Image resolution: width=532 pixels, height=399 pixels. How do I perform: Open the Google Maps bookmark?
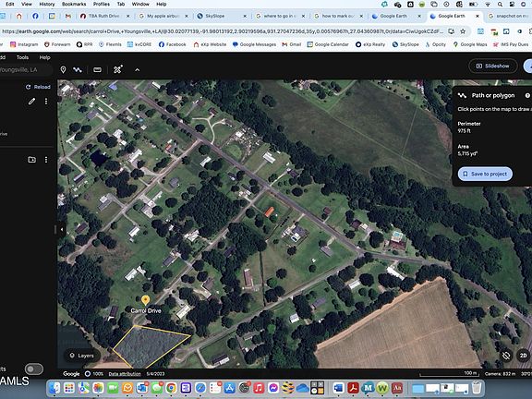(470, 44)
